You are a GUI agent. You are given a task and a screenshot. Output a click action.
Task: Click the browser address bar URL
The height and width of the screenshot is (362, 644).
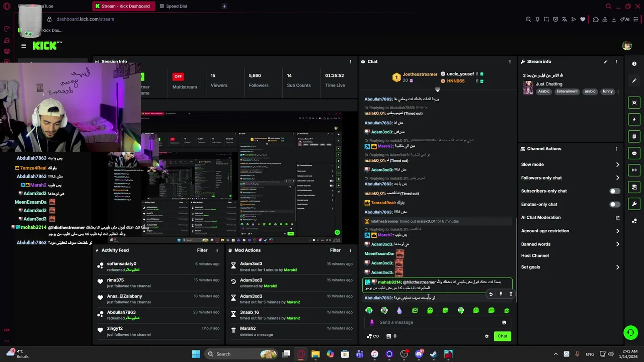coord(85,19)
